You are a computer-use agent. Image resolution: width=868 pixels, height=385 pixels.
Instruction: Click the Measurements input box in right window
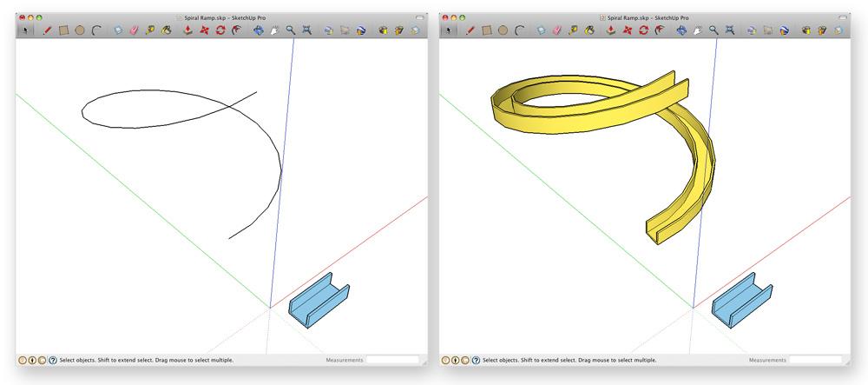point(815,360)
